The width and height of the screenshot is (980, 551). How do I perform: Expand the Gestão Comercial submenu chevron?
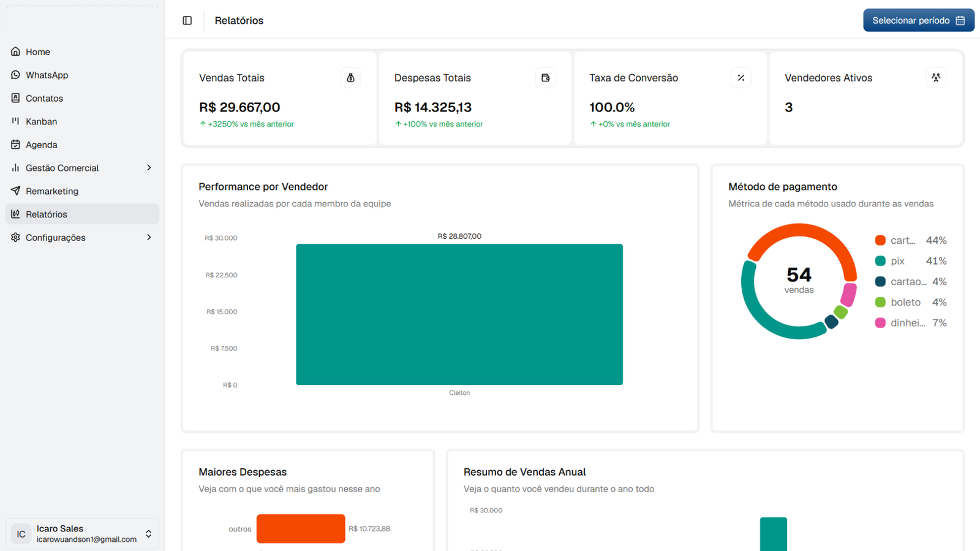click(149, 168)
